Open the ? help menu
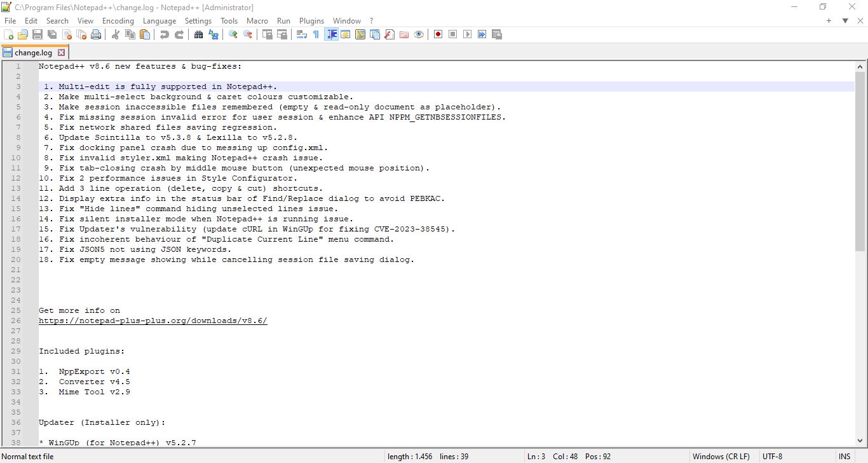The height and width of the screenshot is (463, 868). coord(372,21)
